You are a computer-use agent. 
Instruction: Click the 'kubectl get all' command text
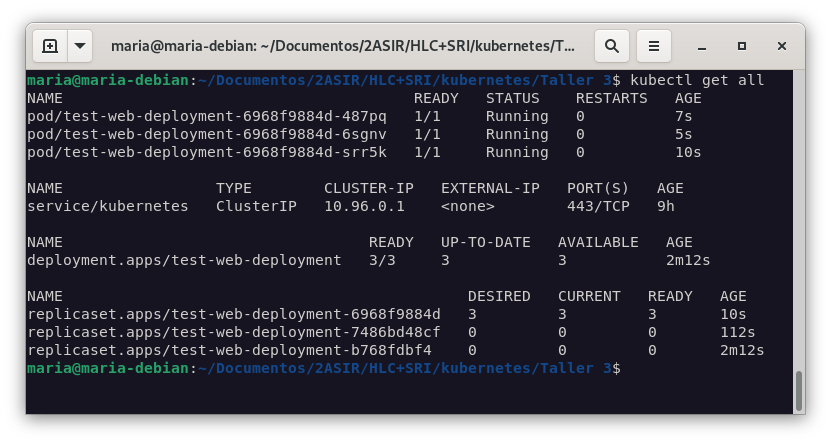696,81
